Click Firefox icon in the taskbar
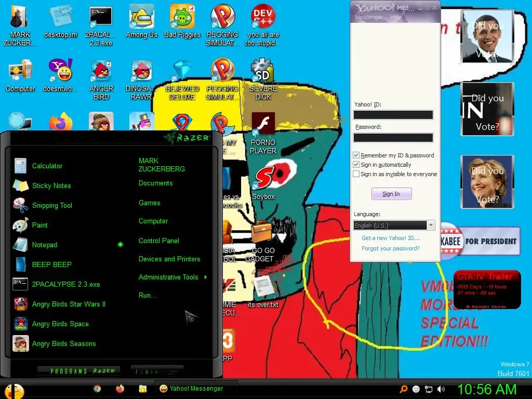 coord(120,389)
